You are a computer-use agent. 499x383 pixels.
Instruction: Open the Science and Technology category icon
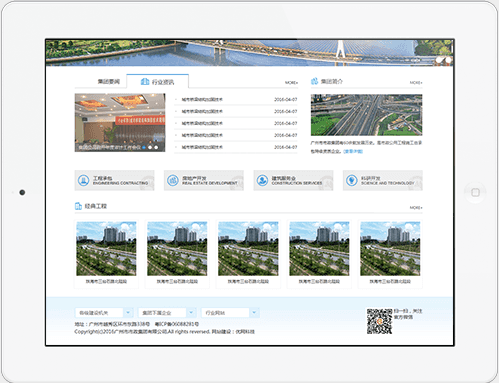click(x=352, y=180)
